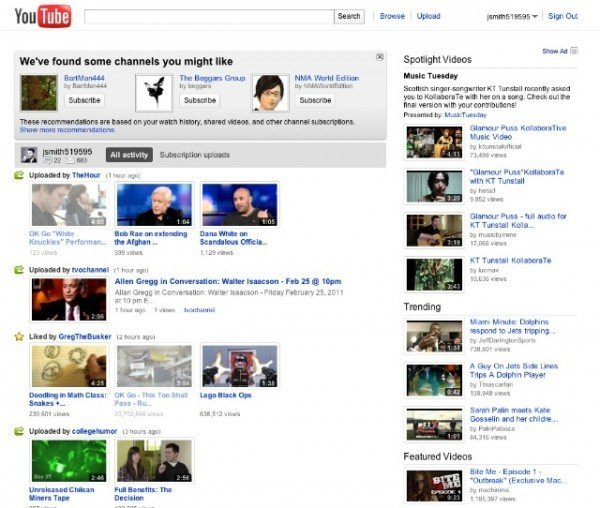This screenshot has width=600, height=508.
Task: Click the Show Ad icon
Action: point(574,51)
